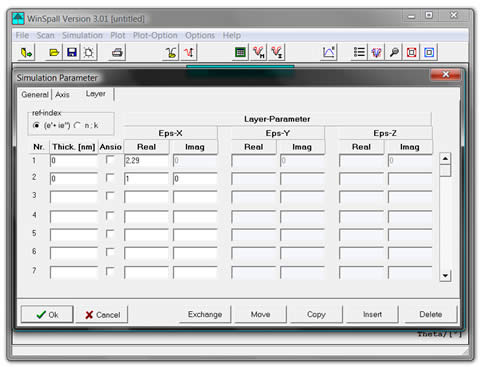The width and height of the screenshot is (480, 372).
Task: Open the Simulation menu
Action: (x=82, y=35)
